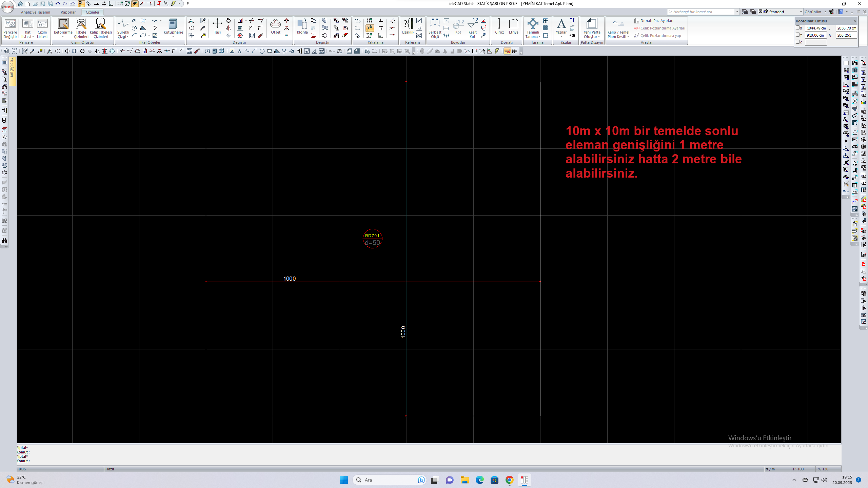Click the Klonla clone tool
Screen dimensions: 868x488
pyautogui.click(x=302, y=26)
